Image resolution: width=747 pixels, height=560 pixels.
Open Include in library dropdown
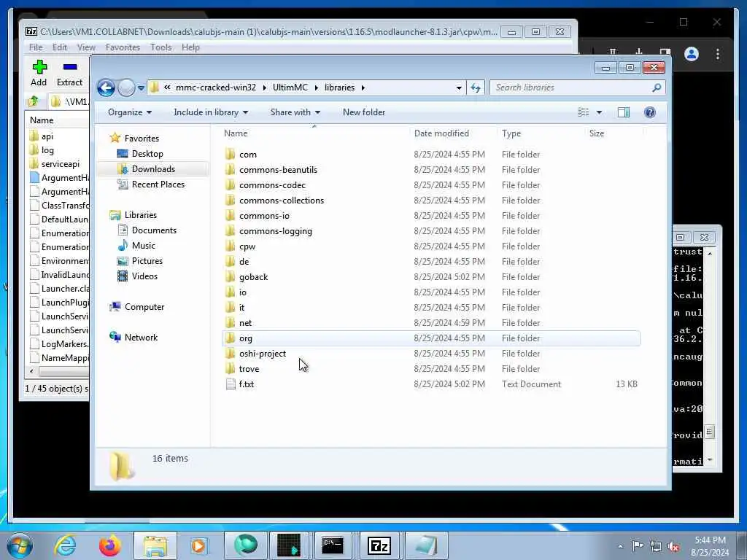click(211, 112)
